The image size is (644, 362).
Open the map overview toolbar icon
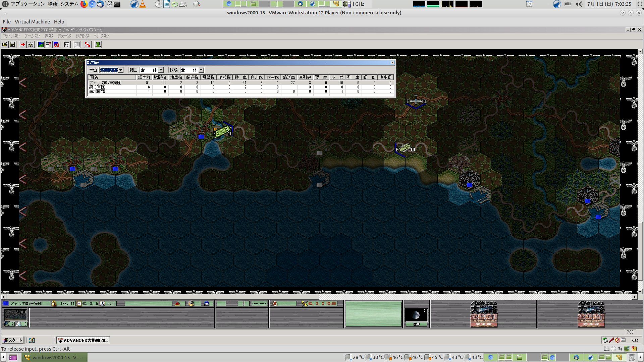41,45
